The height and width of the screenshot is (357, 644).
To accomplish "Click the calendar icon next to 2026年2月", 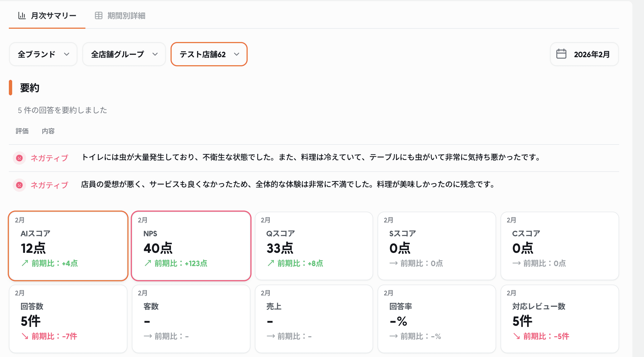I will [x=561, y=54].
